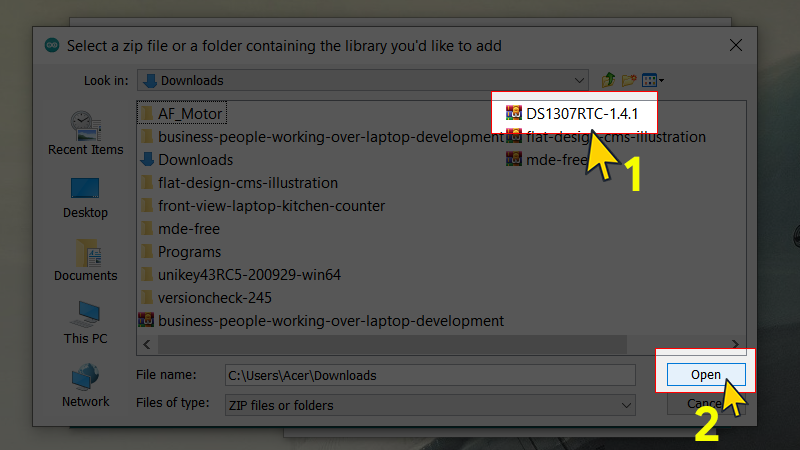Select the business-people-working-over-laptop-development folder
This screenshot has height=450, width=800.
[x=322, y=137]
